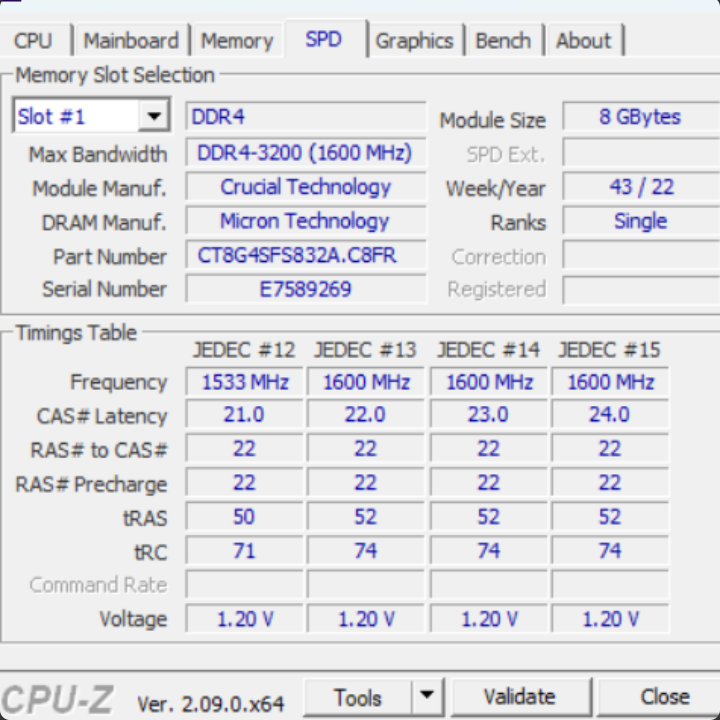Click the empty Correction field
Viewport: 720px width, 720px height.
[641, 255]
